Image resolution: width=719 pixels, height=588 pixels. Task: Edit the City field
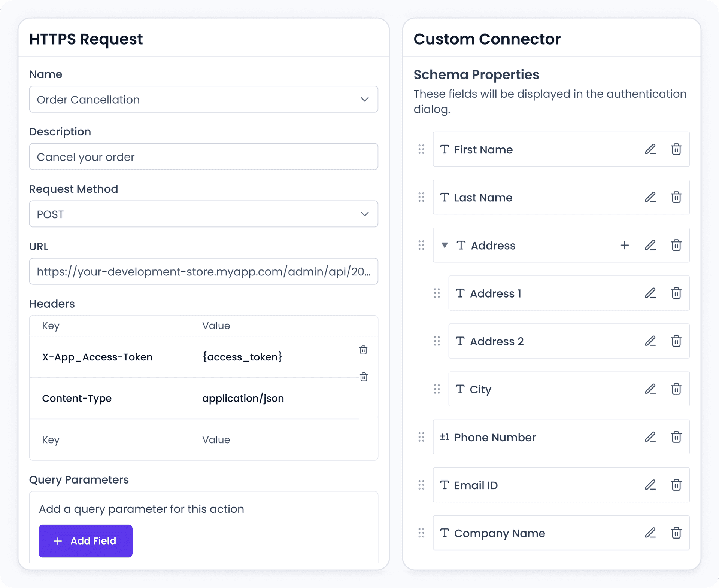click(x=650, y=389)
